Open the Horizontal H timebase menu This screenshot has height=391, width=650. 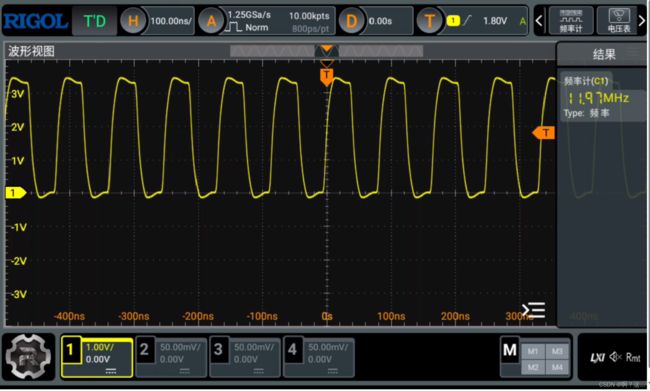point(133,21)
